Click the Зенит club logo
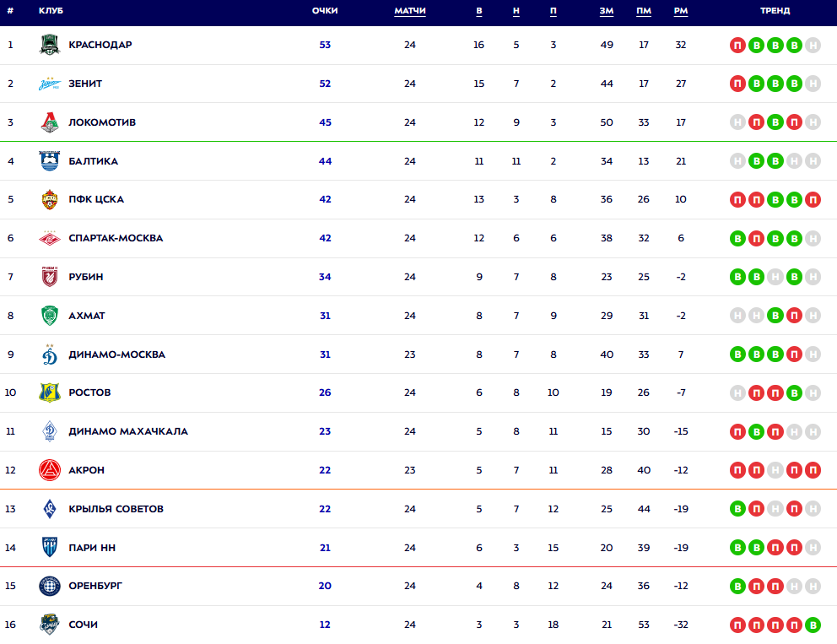Screen dimensions: 837x644 (50, 84)
